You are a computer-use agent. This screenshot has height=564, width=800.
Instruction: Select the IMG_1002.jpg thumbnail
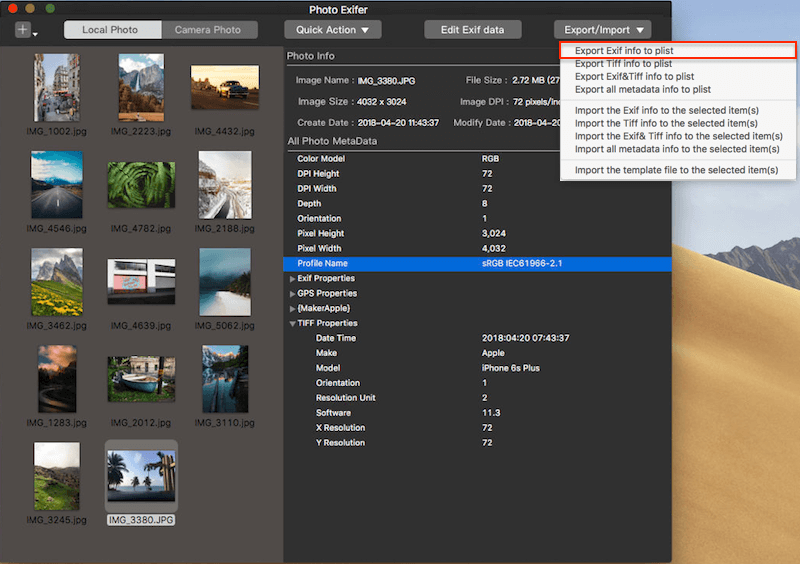[57, 87]
